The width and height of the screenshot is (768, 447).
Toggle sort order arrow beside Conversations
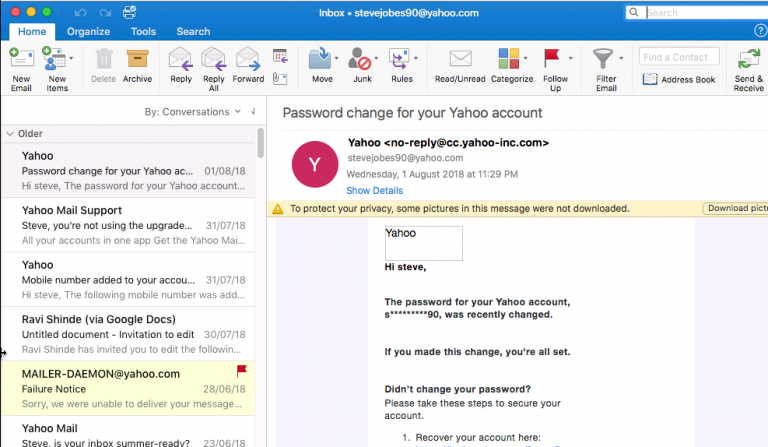(253, 112)
